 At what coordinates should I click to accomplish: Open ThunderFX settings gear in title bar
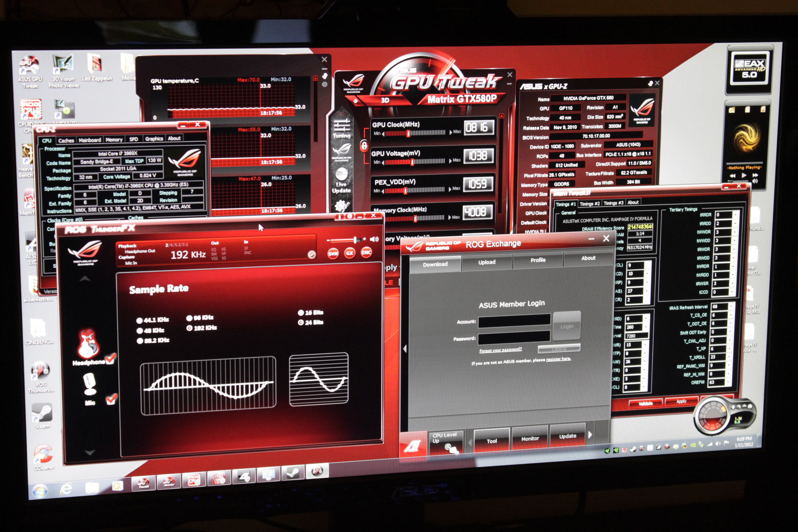(x=350, y=216)
